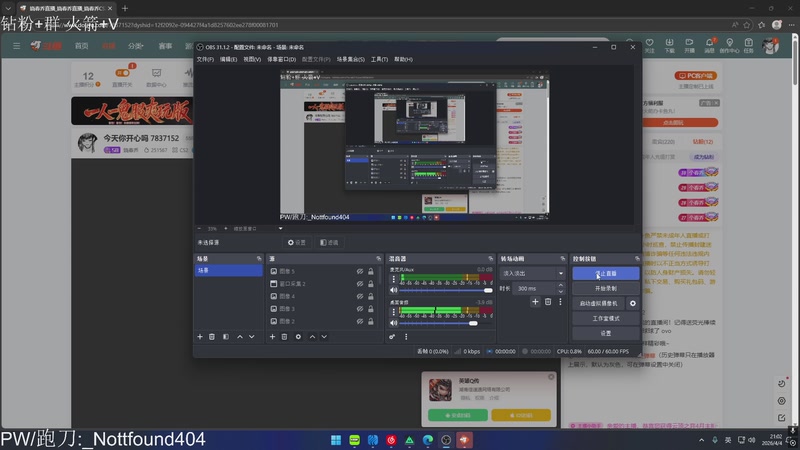Click 开始录制 start recording button
Screen dimensions: 800x450
click(x=606, y=288)
